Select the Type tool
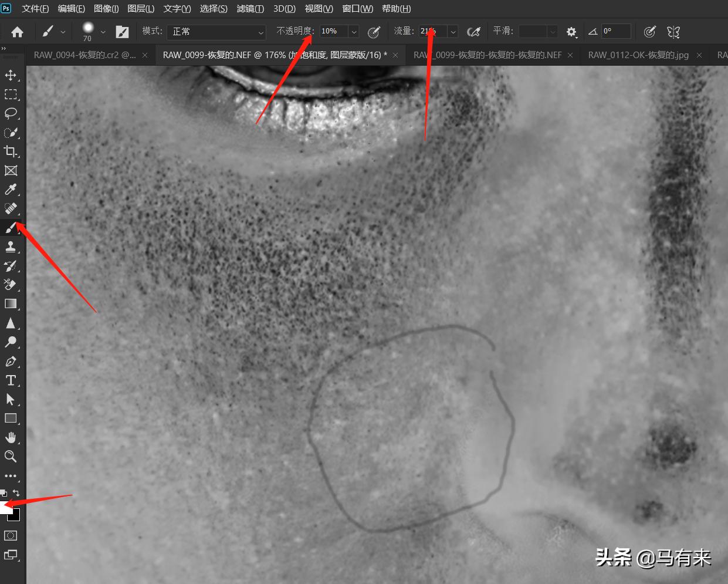 [x=11, y=380]
